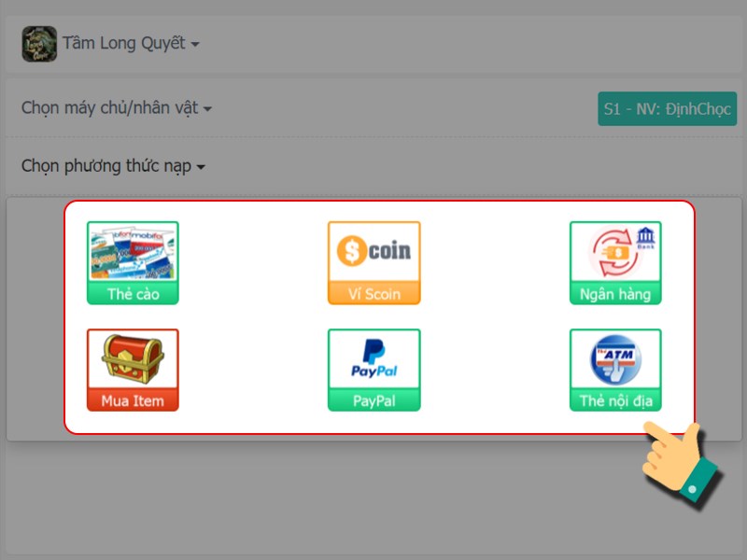
Task: Click the S1 - NV: ĐịnhChọc button
Action: [667, 108]
